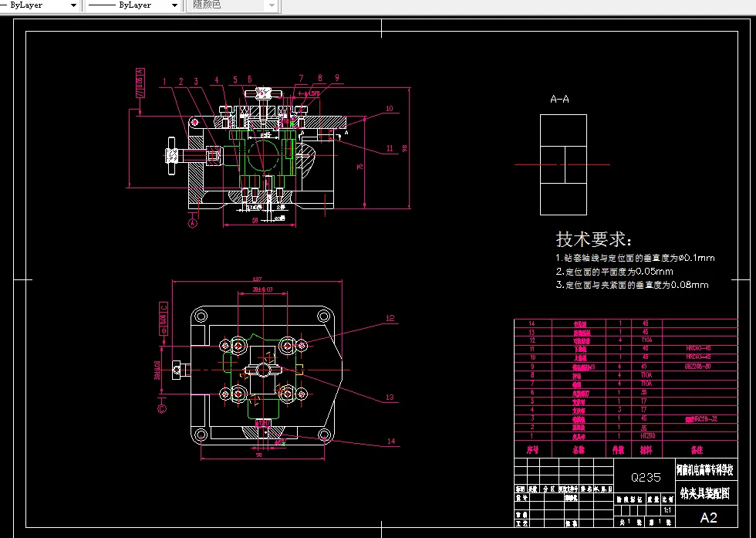Pick the A-A section rectangle outline
The image size is (756, 538).
point(563,164)
